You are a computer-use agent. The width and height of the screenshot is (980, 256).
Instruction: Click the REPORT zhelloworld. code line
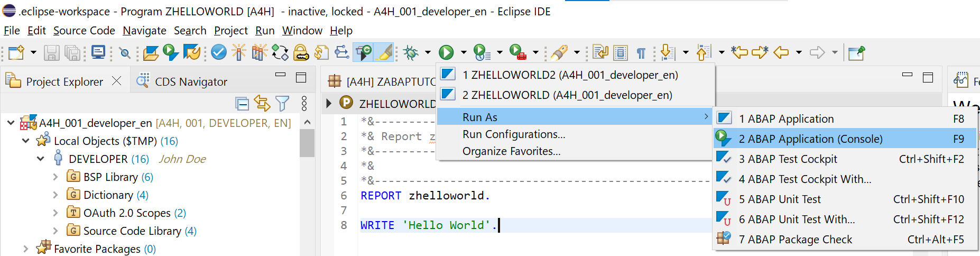(x=425, y=196)
